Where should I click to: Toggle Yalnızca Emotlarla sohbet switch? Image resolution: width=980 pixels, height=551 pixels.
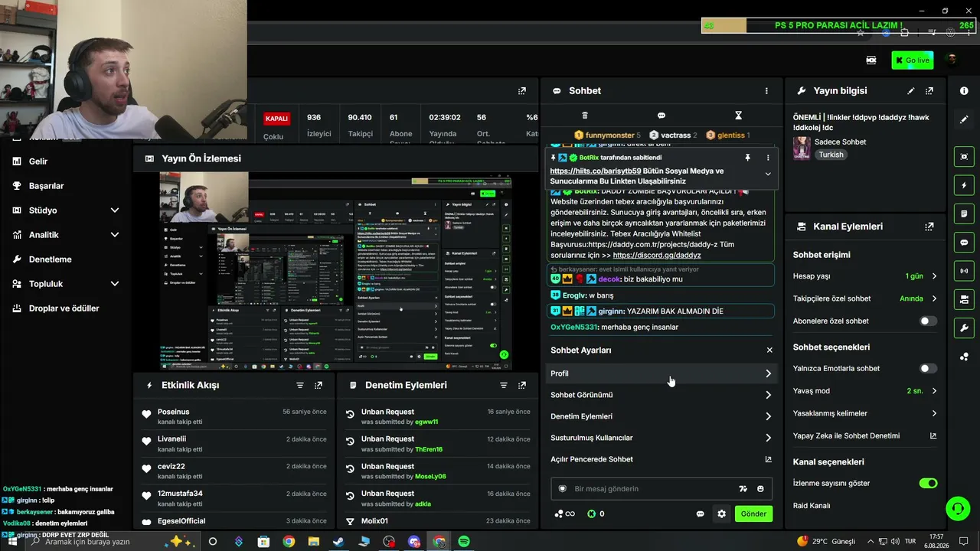point(928,369)
